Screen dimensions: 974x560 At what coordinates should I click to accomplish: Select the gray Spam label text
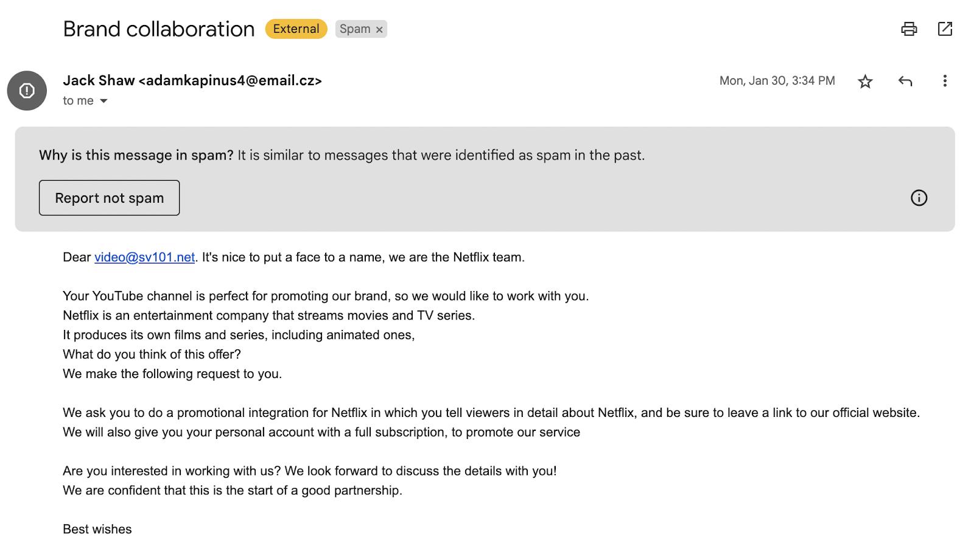pos(355,29)
